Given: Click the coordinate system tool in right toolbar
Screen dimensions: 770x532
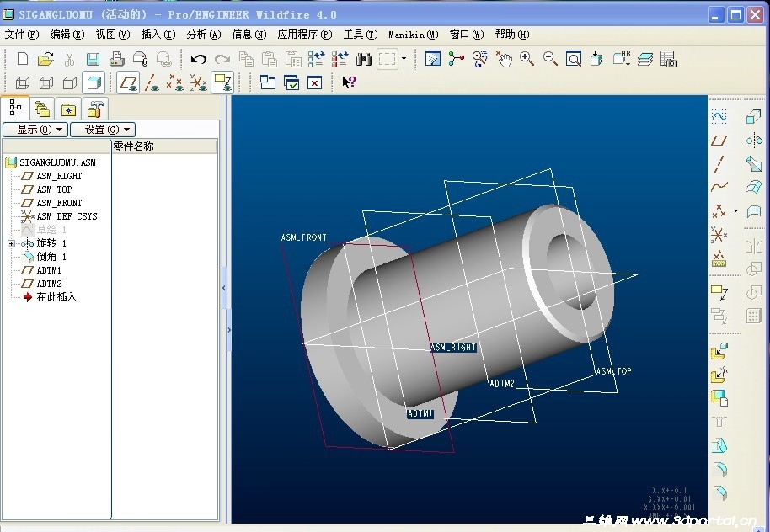Looking at the screenshot, I should 719,235.
